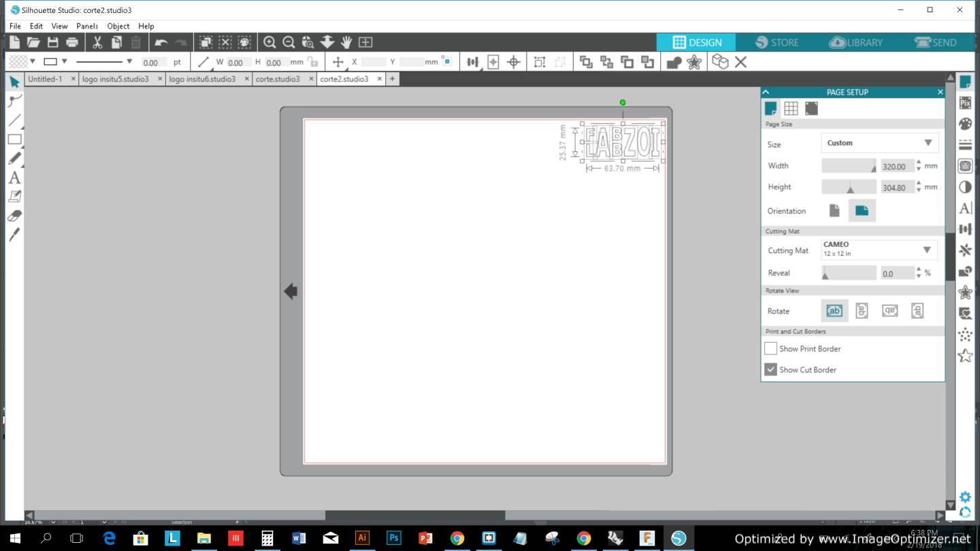The height and width of the screenshot is (551, 980).
Task: Select the Edit Points tool
Action: point(14,101)
